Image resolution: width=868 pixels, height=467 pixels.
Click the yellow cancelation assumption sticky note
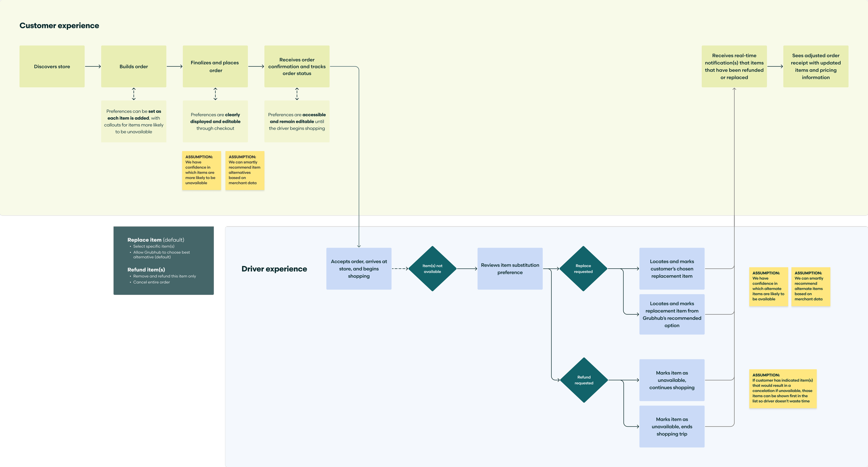tap(783, 389)
